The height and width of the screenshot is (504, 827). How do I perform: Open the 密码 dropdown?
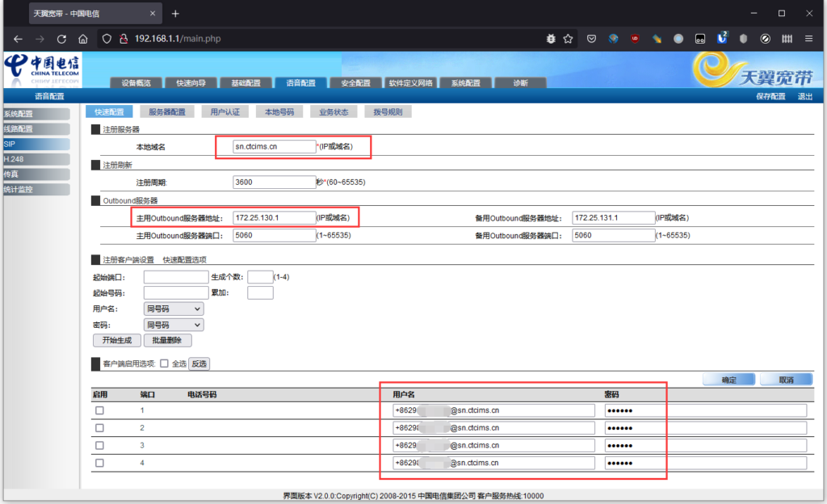tap(174, 325)
